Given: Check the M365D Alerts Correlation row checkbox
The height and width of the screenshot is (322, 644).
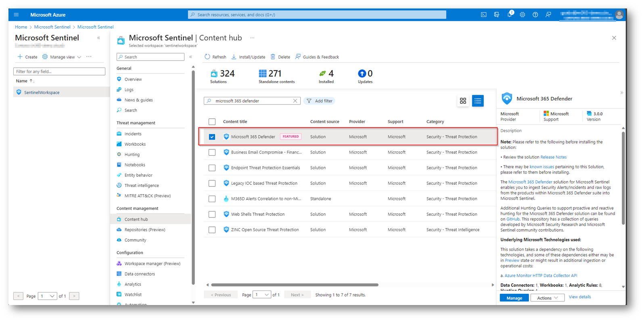Looking at the screenshot, I should coord(212,199).
